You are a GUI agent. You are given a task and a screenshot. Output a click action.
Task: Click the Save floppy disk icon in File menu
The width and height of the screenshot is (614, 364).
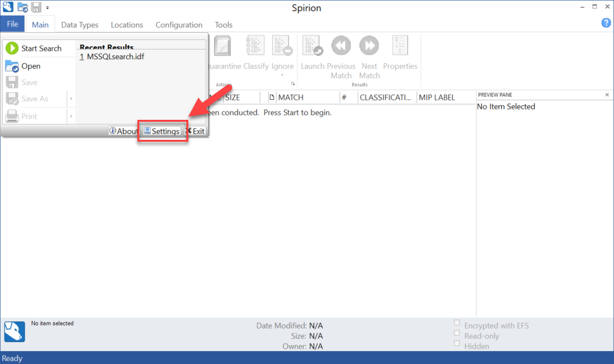point(12,82)
